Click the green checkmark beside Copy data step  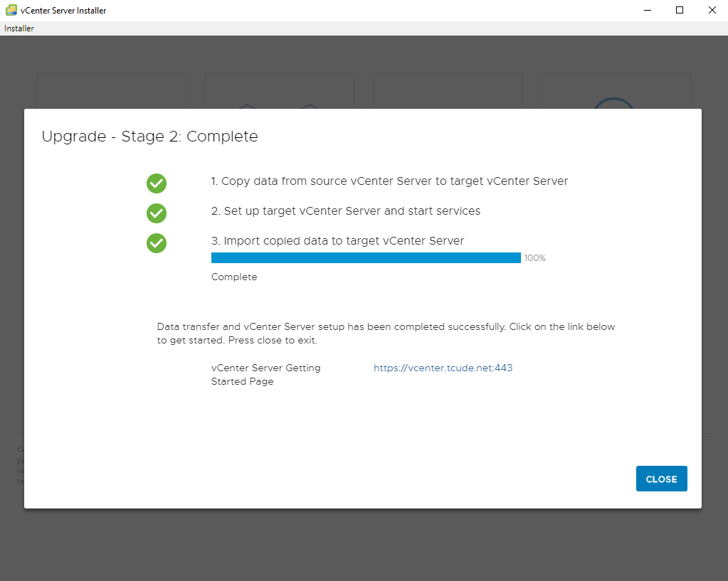157,183
